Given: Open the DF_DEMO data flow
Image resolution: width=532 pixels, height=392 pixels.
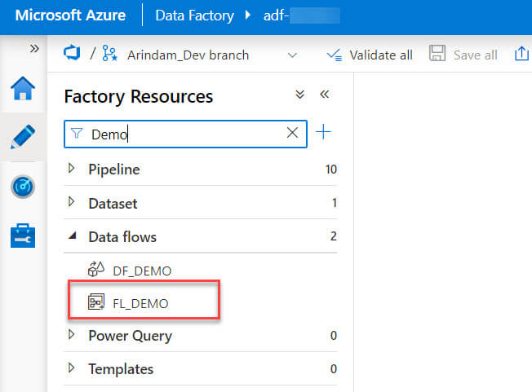Looking at the screenshot, I should (141, 270).
